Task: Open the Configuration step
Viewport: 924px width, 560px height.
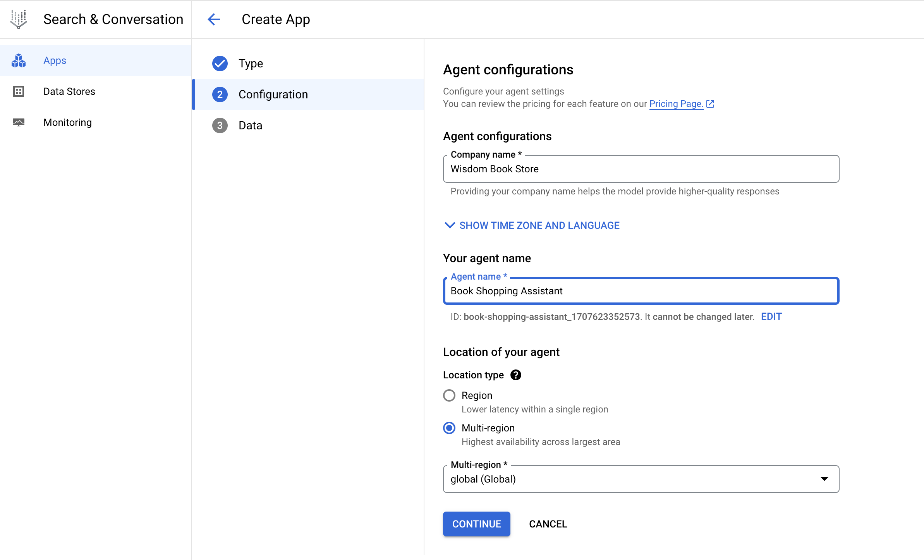Action: tap(273, 94)
